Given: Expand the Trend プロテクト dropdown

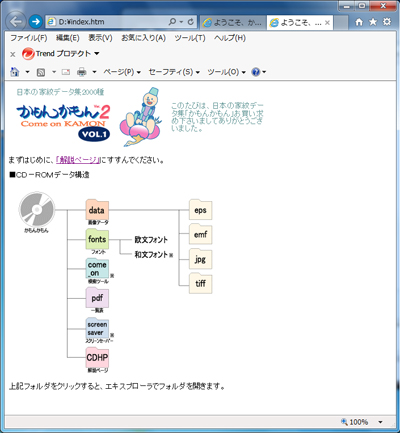Looking at the screenshot, I should pyautogui.click(x=97, y=53).
